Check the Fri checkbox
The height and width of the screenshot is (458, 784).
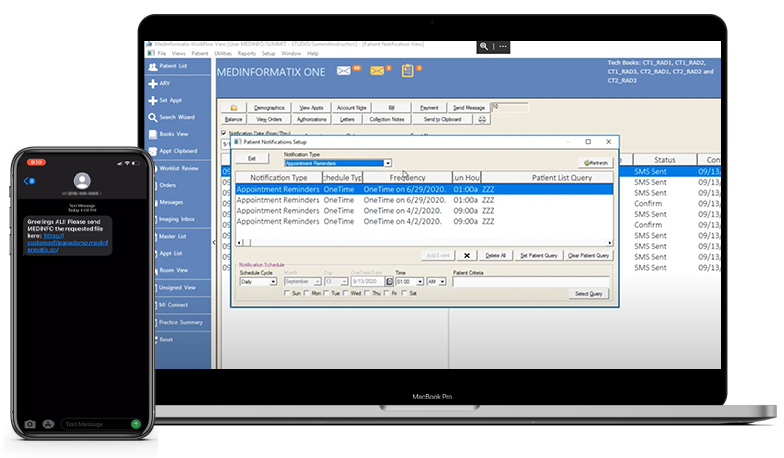(386, 293)
